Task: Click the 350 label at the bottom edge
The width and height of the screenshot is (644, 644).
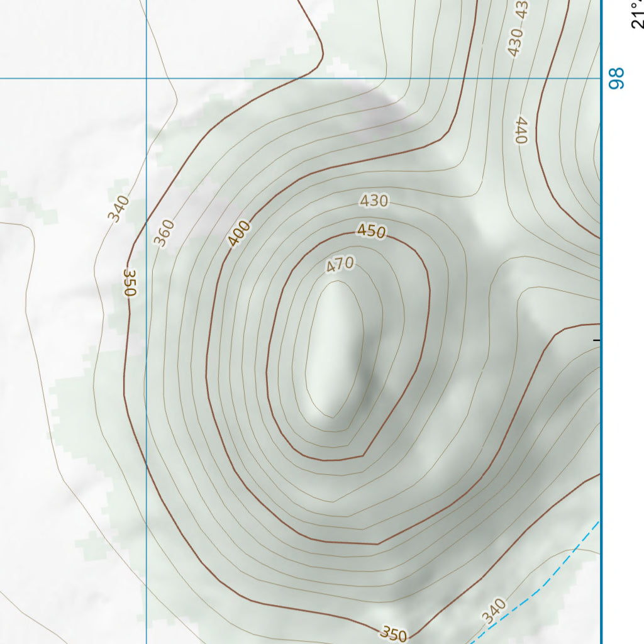Action: pos(394,634)
